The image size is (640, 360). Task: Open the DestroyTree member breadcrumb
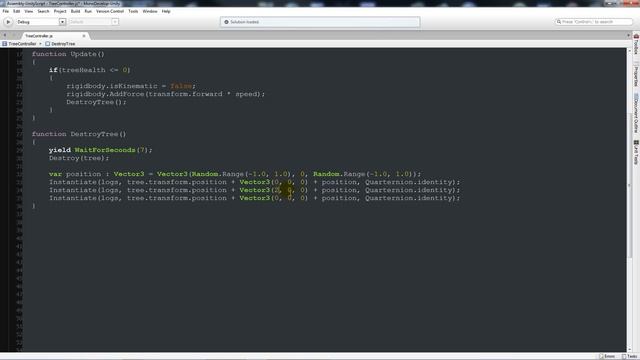coord(63,44)
